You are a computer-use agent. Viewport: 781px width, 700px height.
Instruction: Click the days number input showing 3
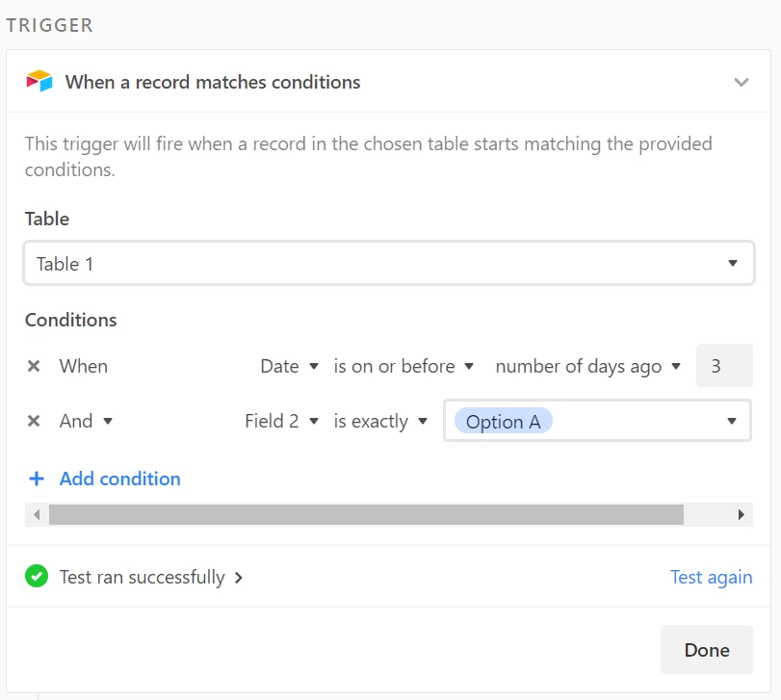tap(724, 366)
